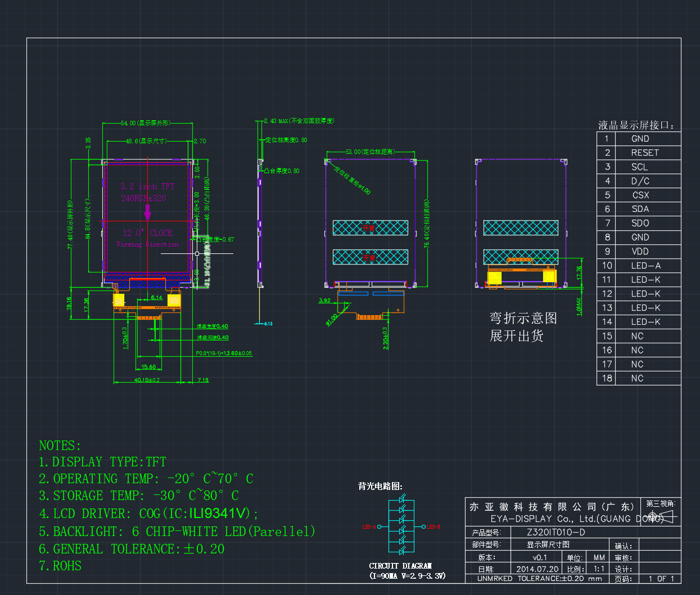
Task: Select the OPERATING TEMP note line
Action: point(146,479)
